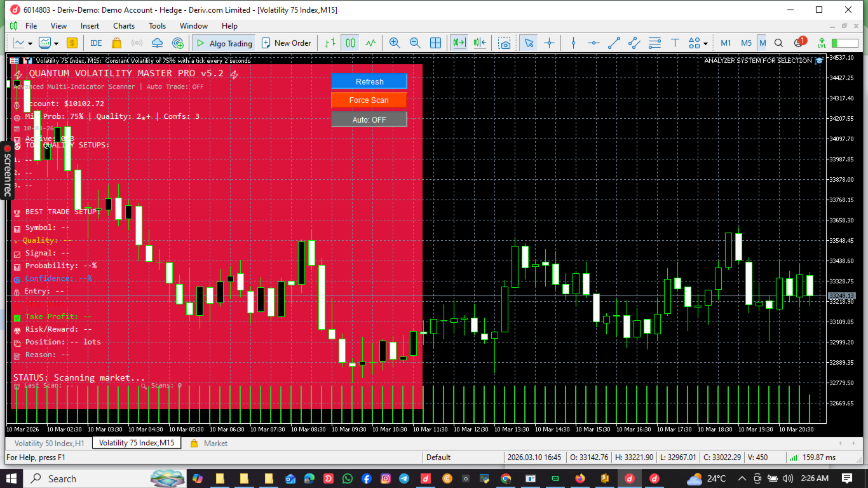Click the New Order button
The image size is (868, 488).
(286, 43)
